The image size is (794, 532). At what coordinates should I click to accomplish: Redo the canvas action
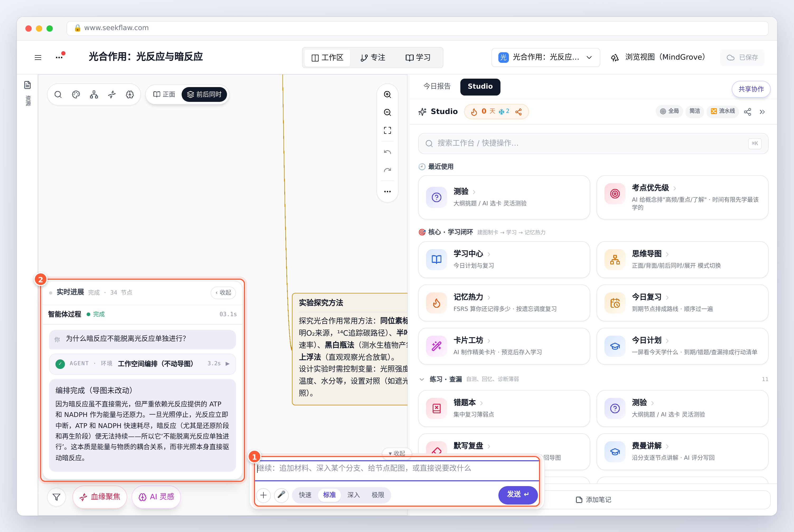click(x=387, y=170)
